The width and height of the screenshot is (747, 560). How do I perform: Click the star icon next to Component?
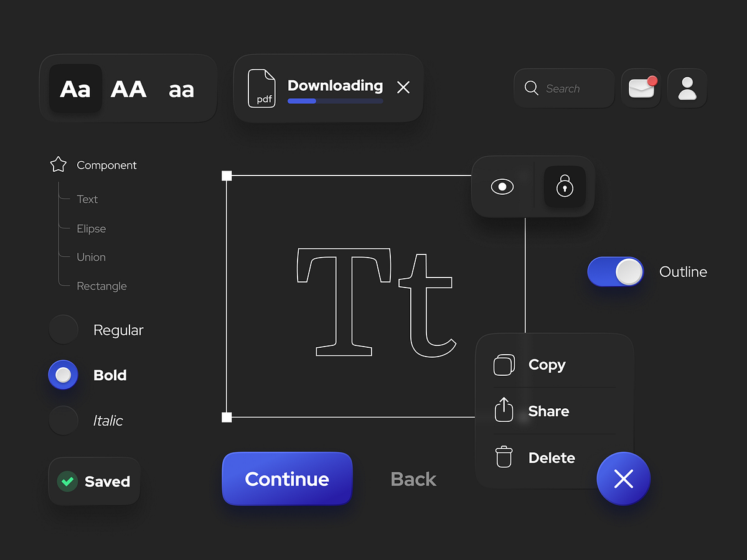tap(57, 164)
